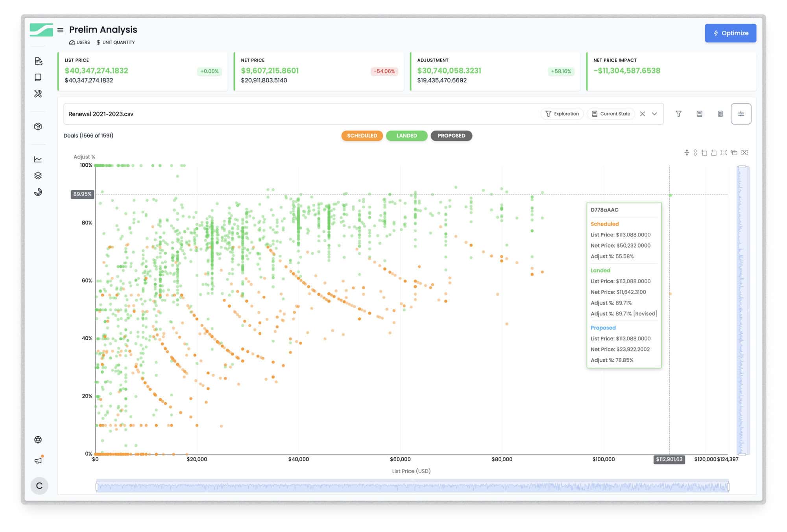Open the package box sidebar icon
This screenshot has width=787, height=532.
[38, 126]
